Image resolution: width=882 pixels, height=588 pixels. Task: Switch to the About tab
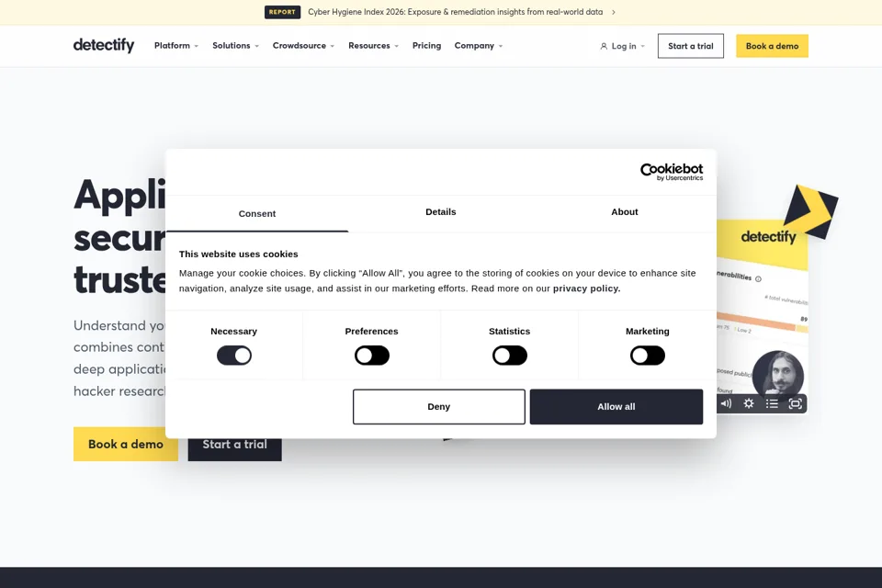[x=625, y=212]
